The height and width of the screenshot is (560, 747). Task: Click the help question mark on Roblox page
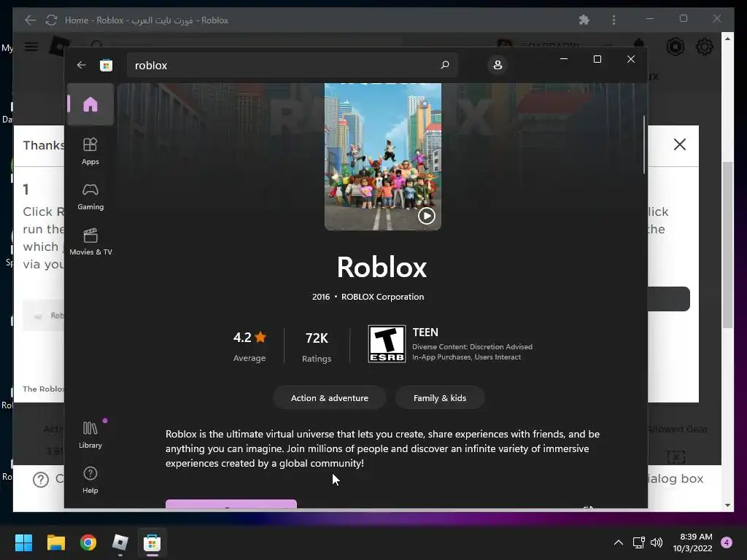coord(41,480)
